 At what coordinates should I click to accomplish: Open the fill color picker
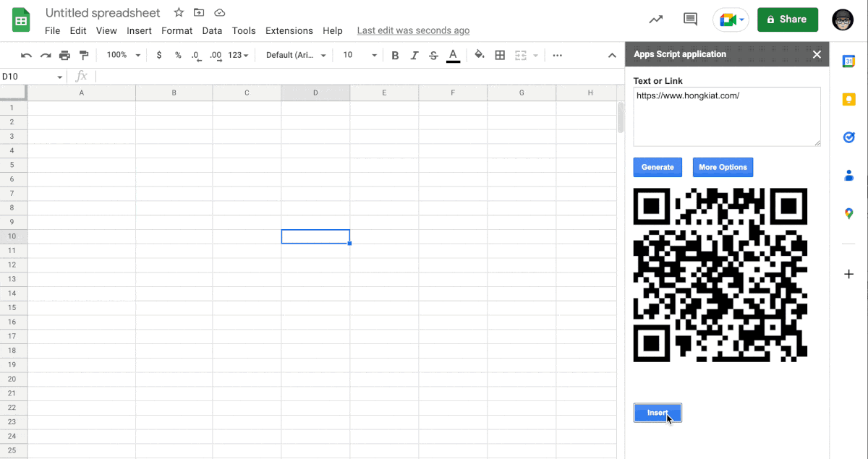tap(480, 55)
